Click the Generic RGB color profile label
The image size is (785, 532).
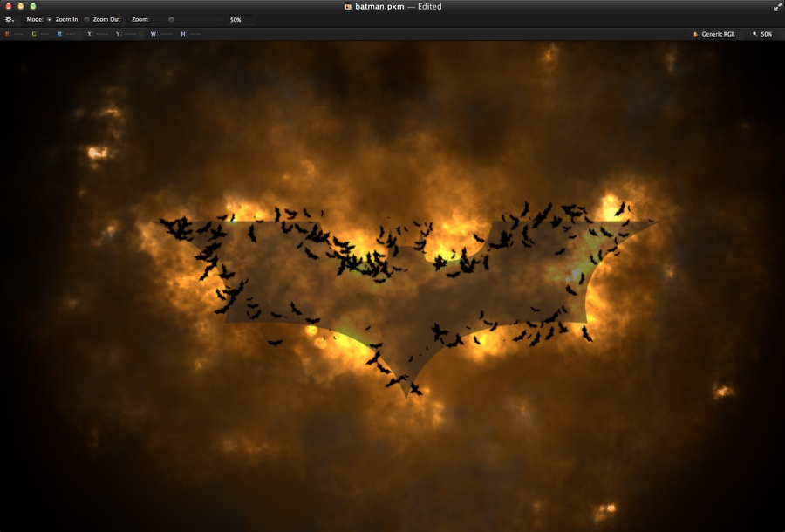718,34
